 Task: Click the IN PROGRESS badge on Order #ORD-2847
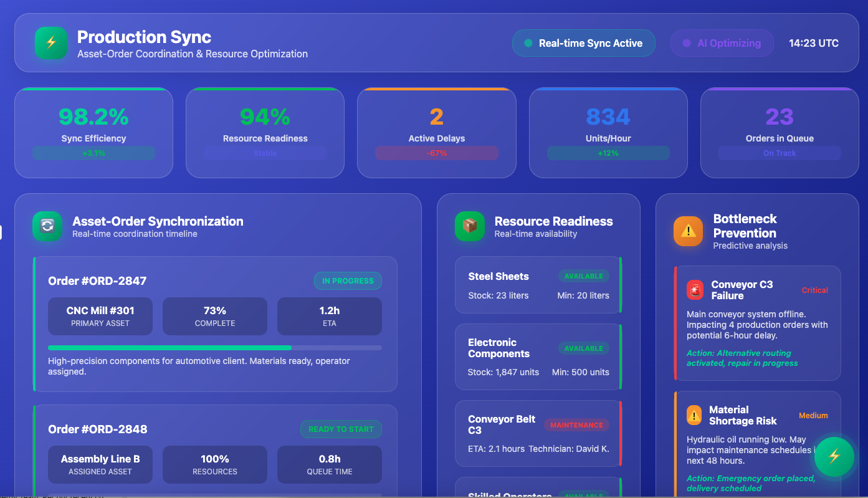click(x=348, y=281)
